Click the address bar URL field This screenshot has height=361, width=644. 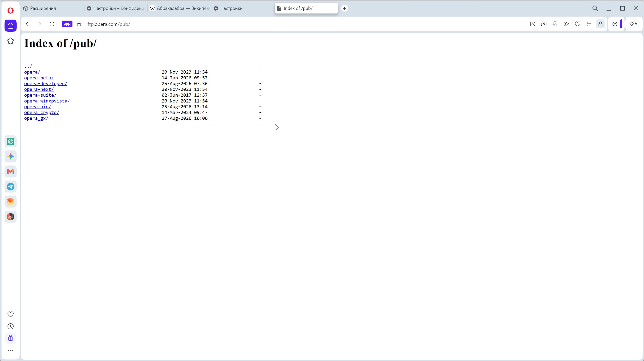(302, 24)
